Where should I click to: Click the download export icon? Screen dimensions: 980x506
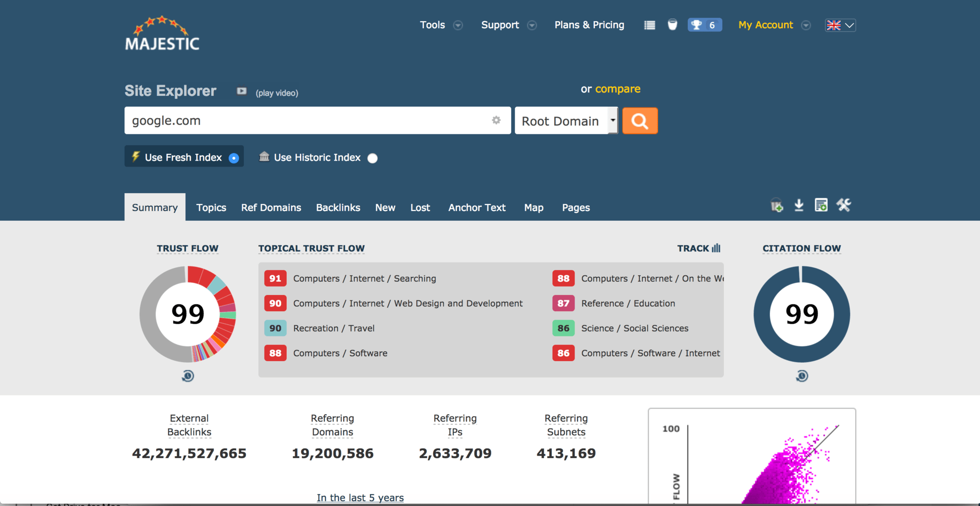tap(799, 205)
